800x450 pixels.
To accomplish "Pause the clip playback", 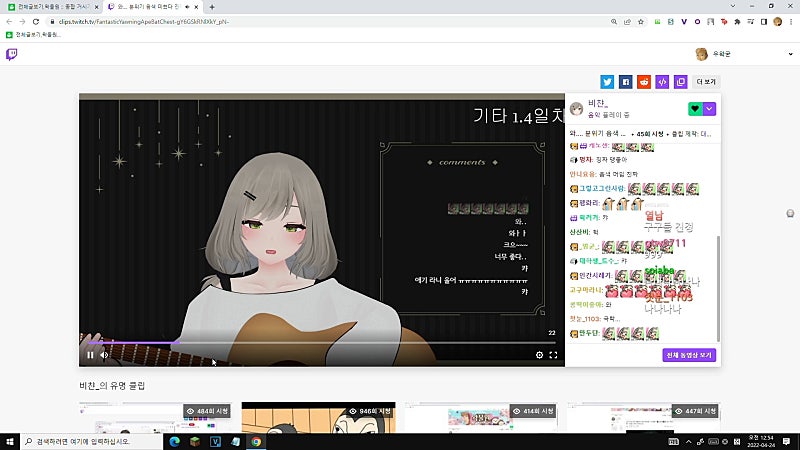I will [x=90, y=355].
